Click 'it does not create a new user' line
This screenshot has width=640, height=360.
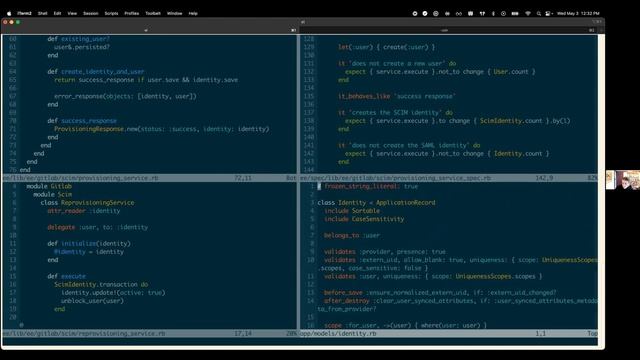pyautogui.click(x=397, y=64)
